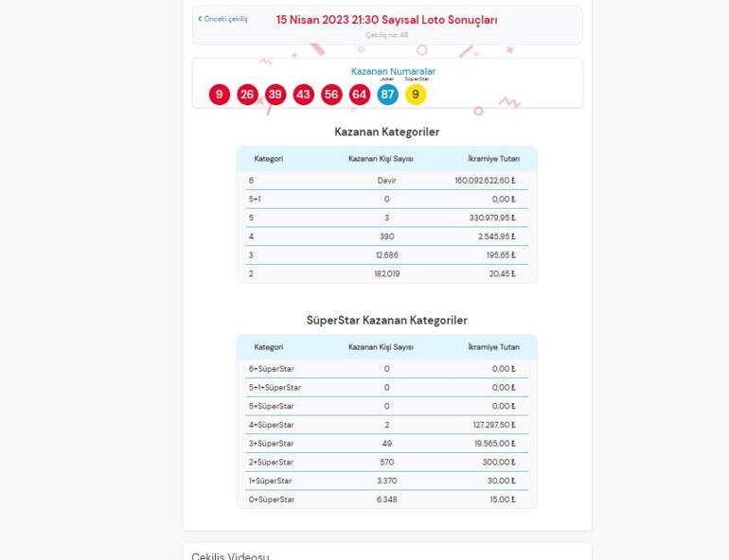The height and width of the screenshot is (560, 729).
Task: Click the red ball number 9
Action: 220,95
